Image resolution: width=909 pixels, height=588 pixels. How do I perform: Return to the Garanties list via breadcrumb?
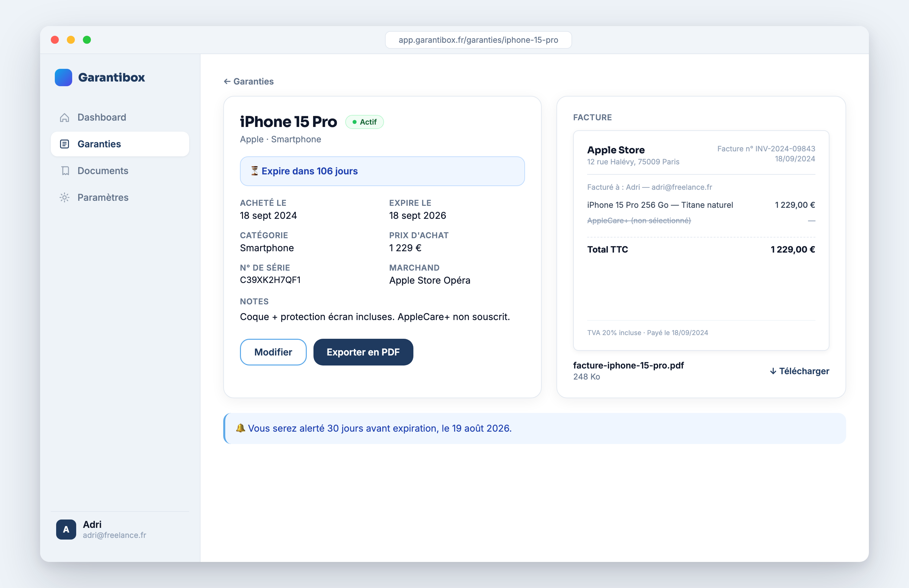[x=249, y=81]
